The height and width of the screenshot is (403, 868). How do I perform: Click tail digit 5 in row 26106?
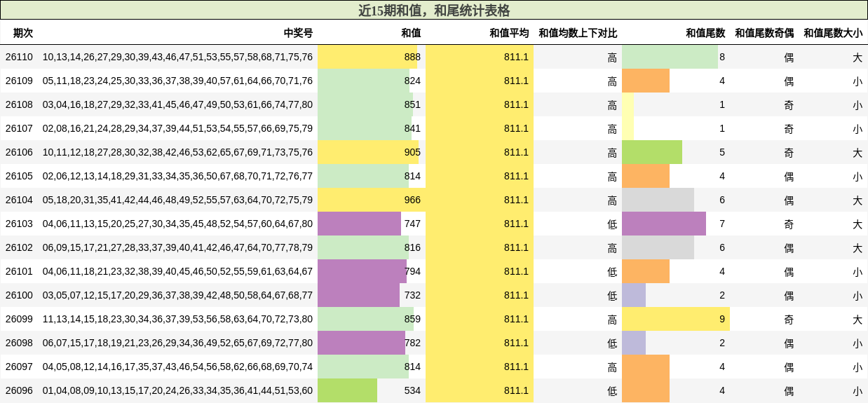click(722, 152)
